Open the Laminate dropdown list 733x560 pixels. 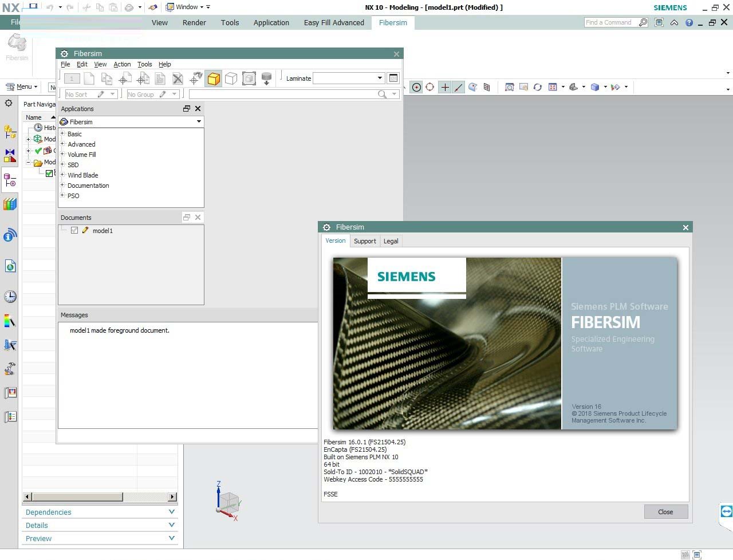point(379,78)
